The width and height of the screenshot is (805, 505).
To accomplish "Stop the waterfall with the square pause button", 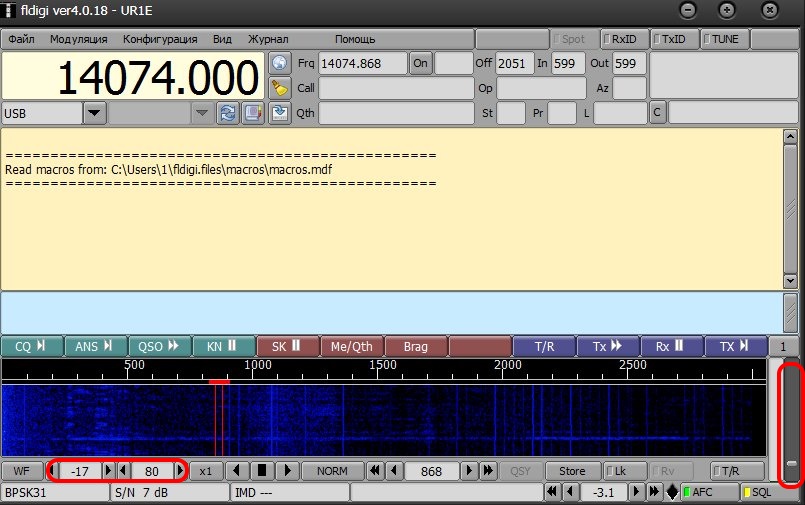I will [x=261, y=470].
